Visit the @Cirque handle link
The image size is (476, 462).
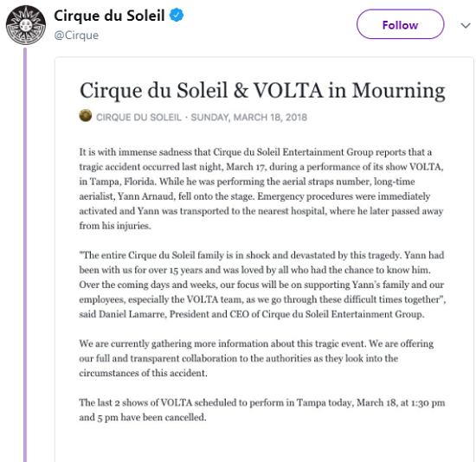point(76,35)
